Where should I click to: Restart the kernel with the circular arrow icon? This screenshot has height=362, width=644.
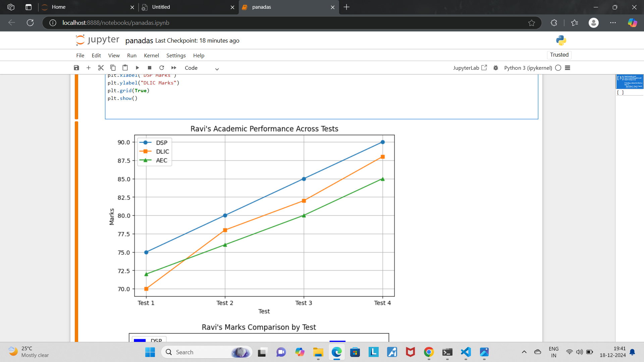click(162, 68)
